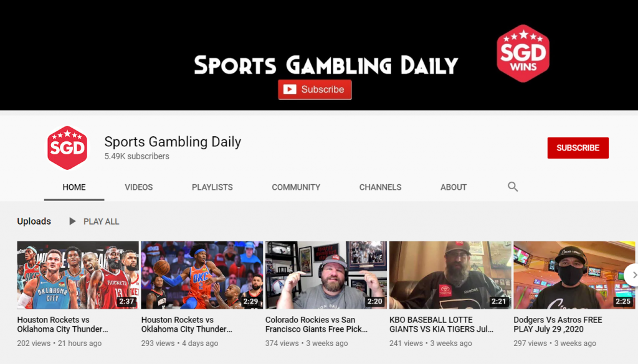Go to the ABOUT tab
The height and width of the screenshot is (364, 638).
(x=454, y=187)
